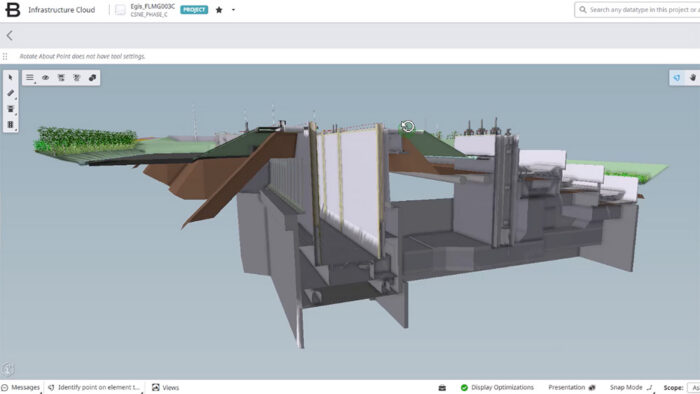Open the Scope dropdown field
This screenshot has width=700, height=394.
click(694, 387)
